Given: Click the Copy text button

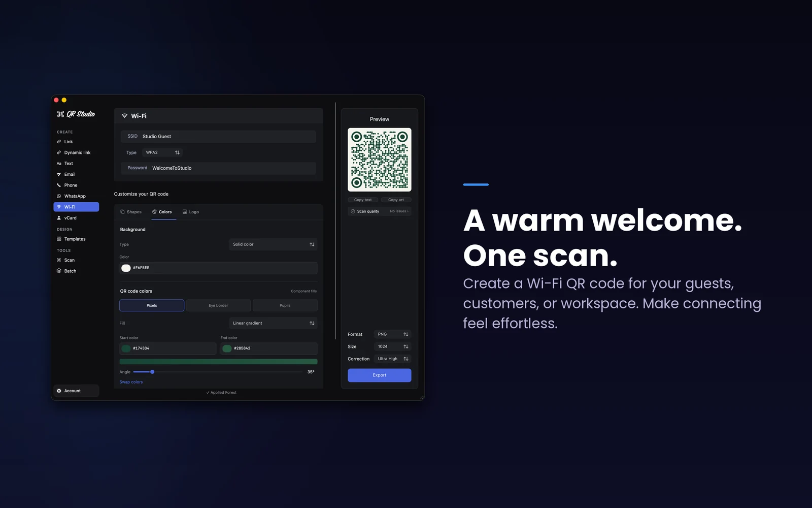Looking at the screenshot, I should (x=363, y=200).
